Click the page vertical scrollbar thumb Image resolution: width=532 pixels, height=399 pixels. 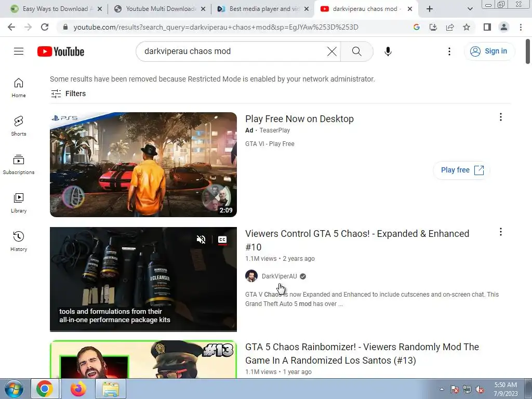[x=528, y=51]
